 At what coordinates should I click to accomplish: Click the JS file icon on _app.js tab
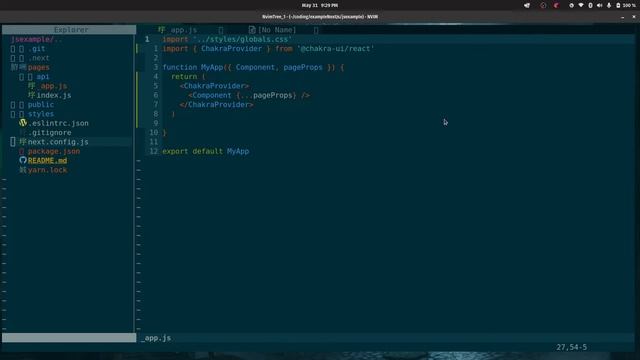[x=162, y=30]
